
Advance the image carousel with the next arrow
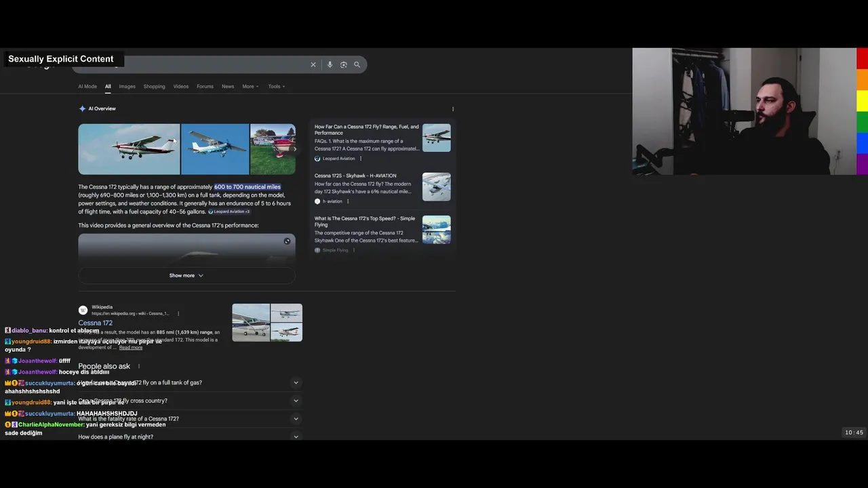294,149
